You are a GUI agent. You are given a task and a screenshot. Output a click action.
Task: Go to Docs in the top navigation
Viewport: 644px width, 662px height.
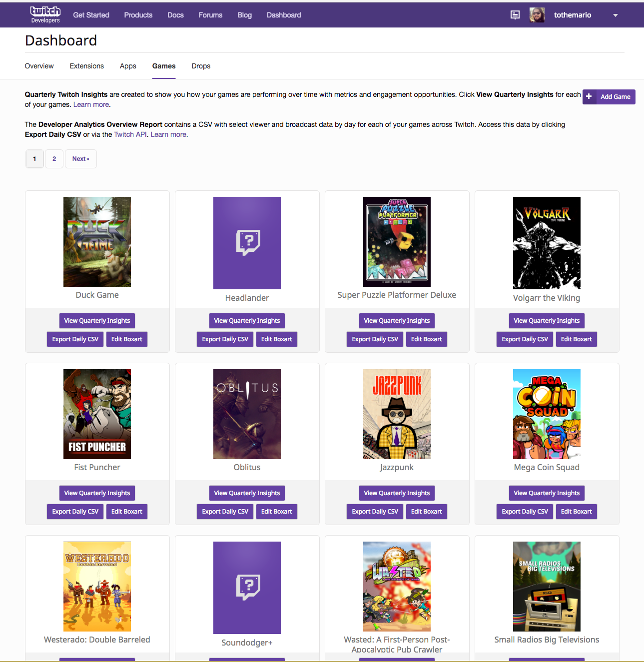coord(175,15)
